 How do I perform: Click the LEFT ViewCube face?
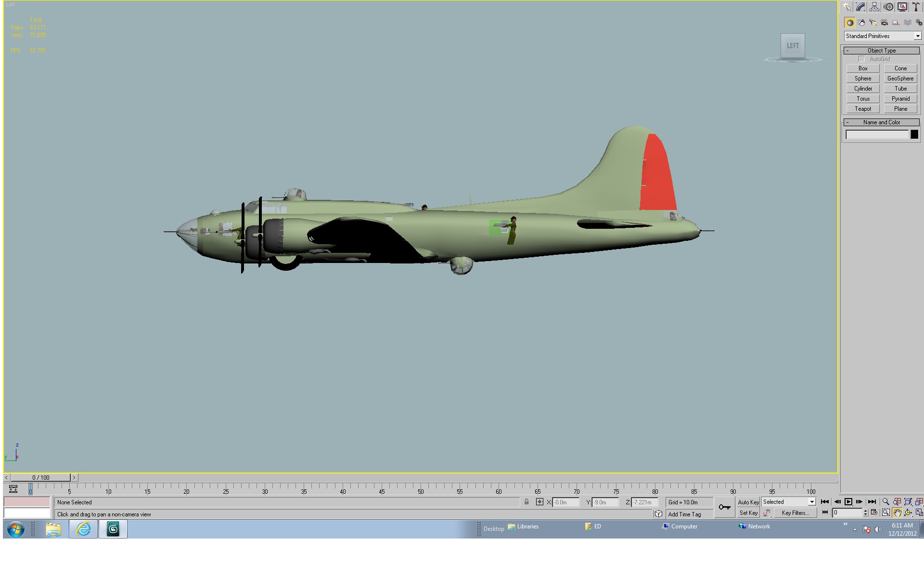click(x=793, y=46)
